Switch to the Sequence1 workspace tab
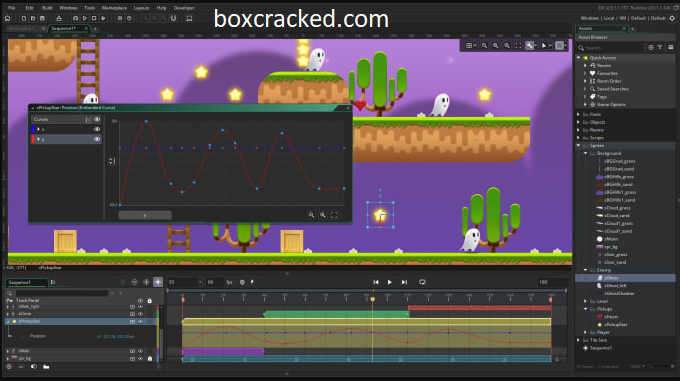The width and height of the screenshot is (680, 381). (64, 28)
